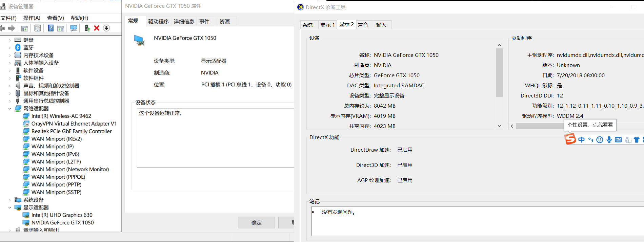The width and height of the screenshot is (644, 242).
Task: Open the 操作(A) menu
Action: (x=32, y=18)
